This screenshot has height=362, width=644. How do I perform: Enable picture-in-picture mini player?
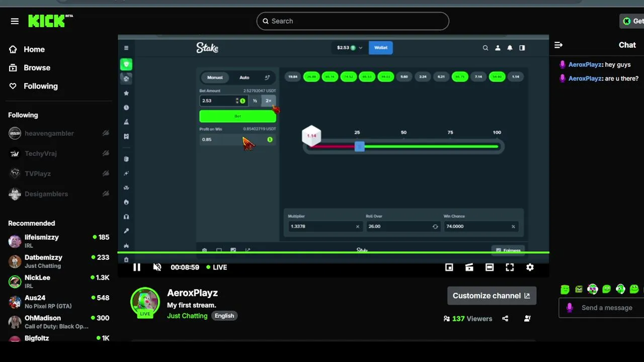coord(449,267)
